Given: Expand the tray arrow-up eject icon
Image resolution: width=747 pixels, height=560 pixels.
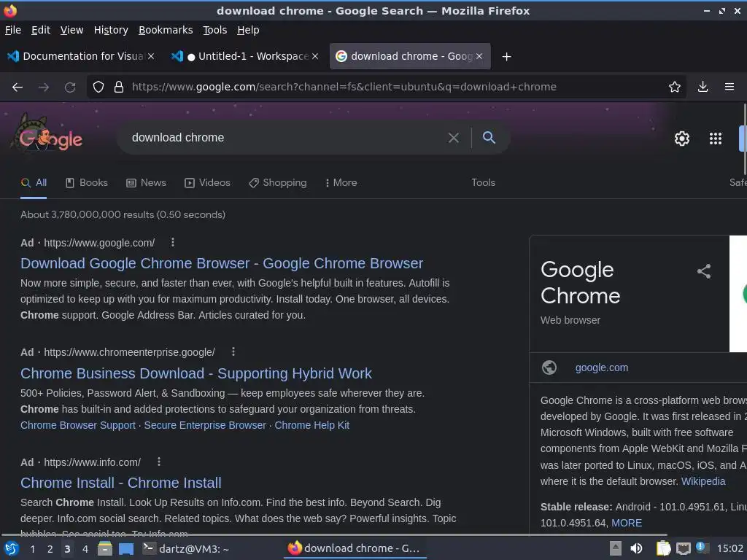Looking at the screenshot, I should tap(616, 548).
